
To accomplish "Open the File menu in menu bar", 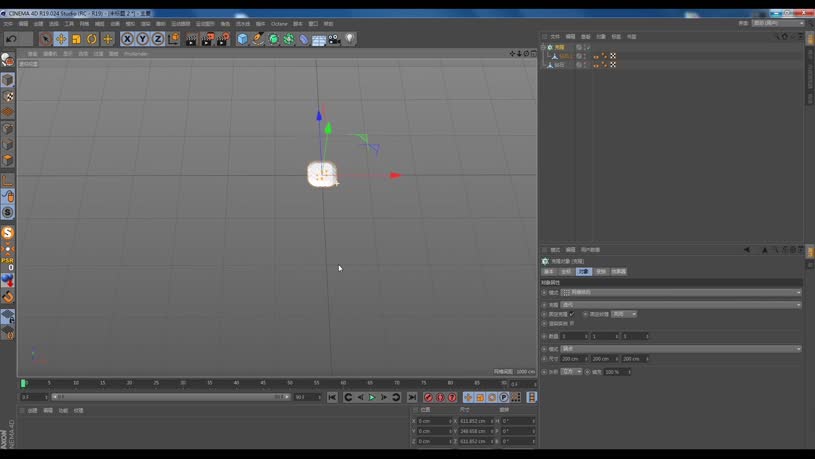I will (8, 24).
